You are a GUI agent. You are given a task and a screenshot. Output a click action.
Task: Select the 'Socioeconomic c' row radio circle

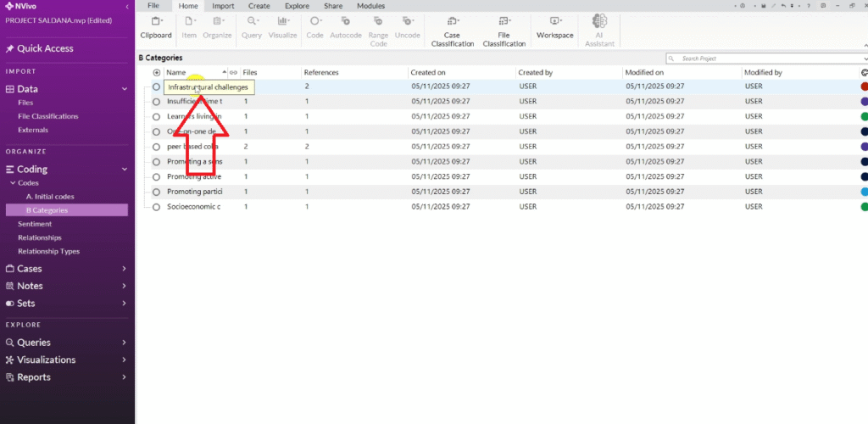[x=157, y=206]
